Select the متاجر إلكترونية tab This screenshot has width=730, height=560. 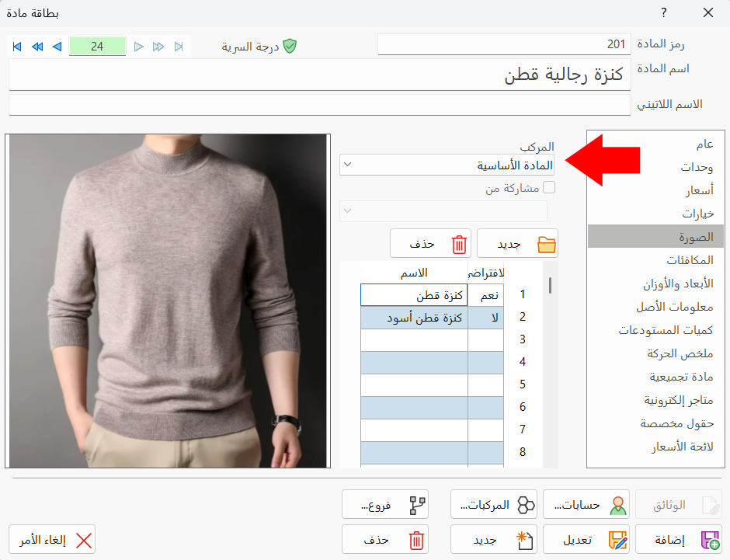click(x=655, y=400)
